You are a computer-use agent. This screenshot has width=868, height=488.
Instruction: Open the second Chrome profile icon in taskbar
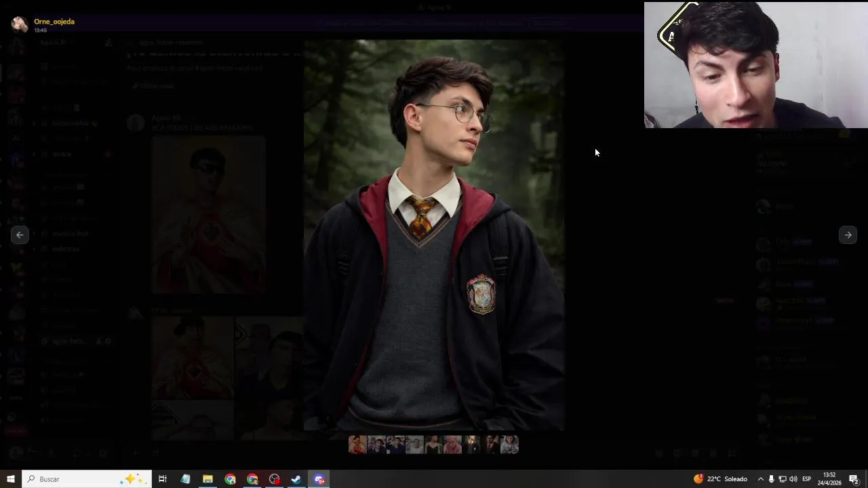tap(252, 479)
